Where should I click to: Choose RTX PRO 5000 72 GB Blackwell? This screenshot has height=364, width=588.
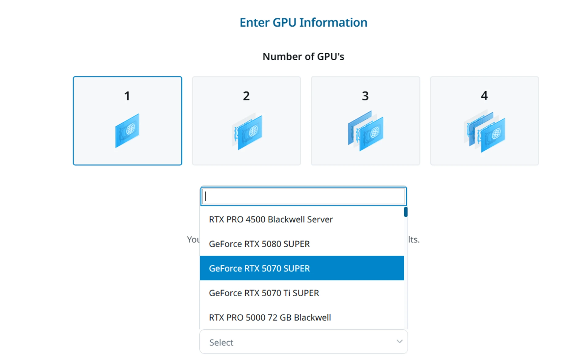pos(302,317)
